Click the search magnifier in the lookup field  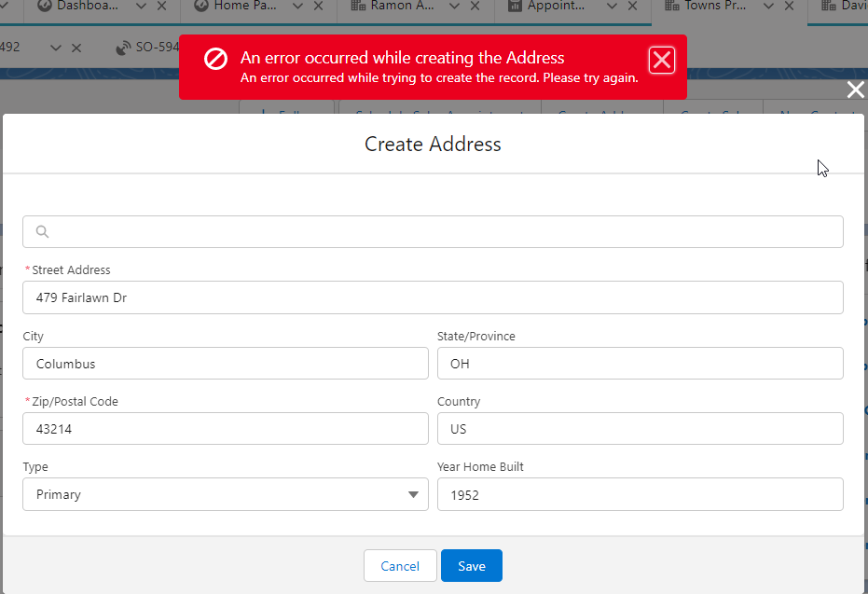[x=41, y=231]
